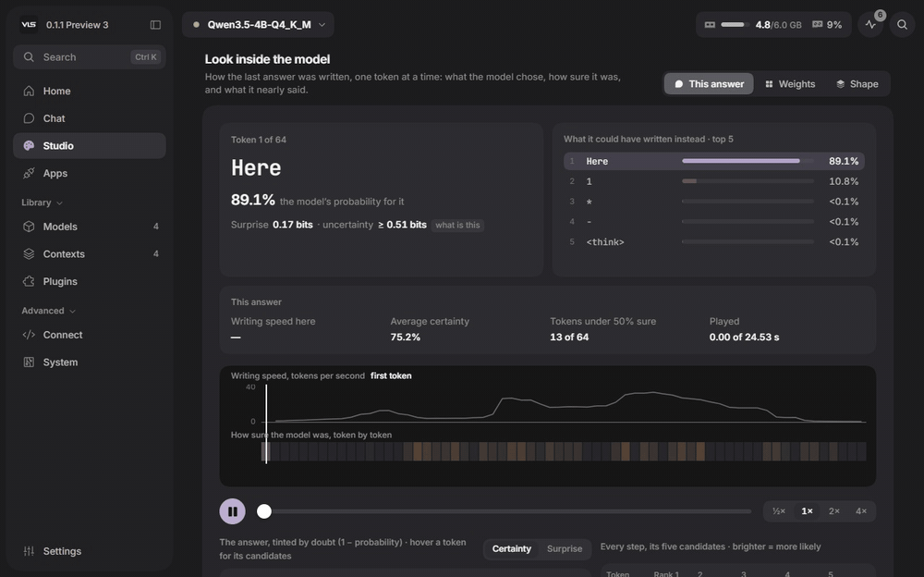Click the VLS app logo

point(29,25)
